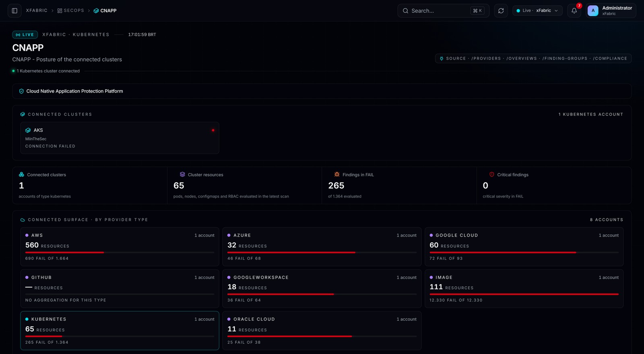Open the notifications bell
This screenshot has height=354, width=644.
[574, 11]
